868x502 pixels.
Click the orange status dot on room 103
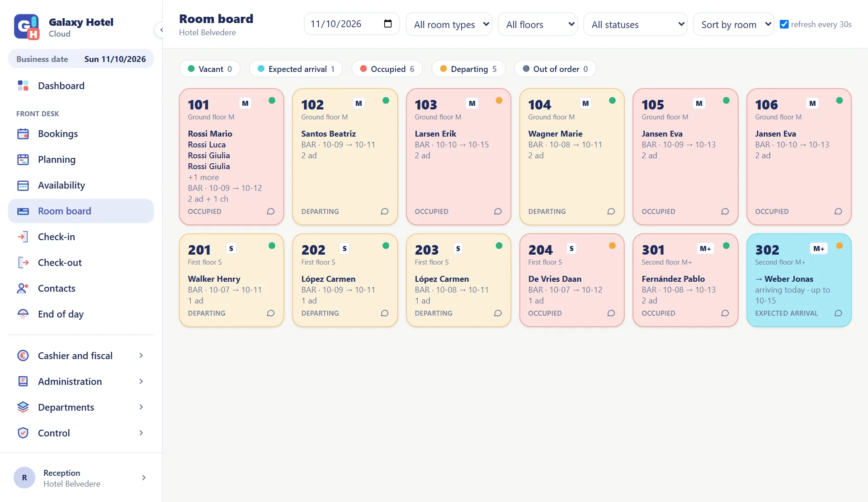[x=499, y=100]
